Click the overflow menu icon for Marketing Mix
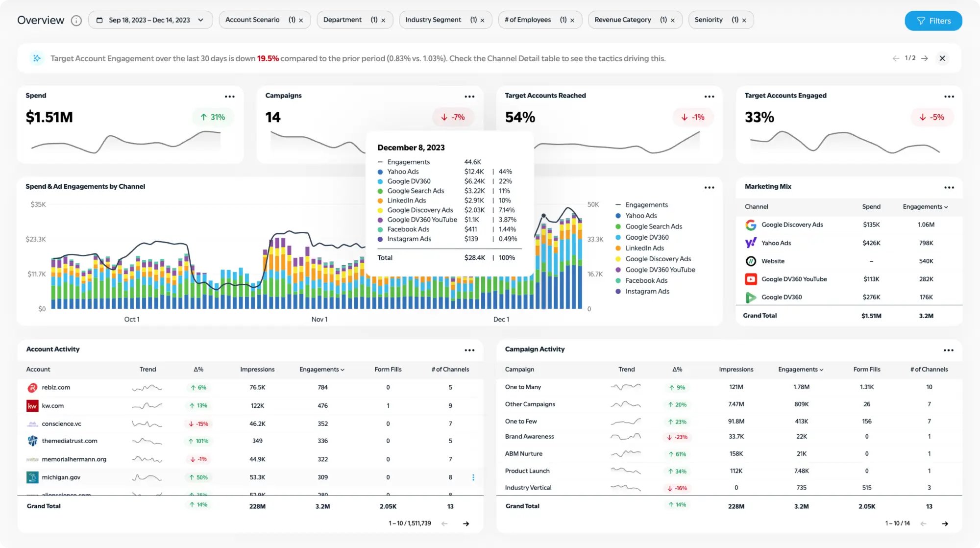The width and height of the screenshot is (980, 548). 949,187
